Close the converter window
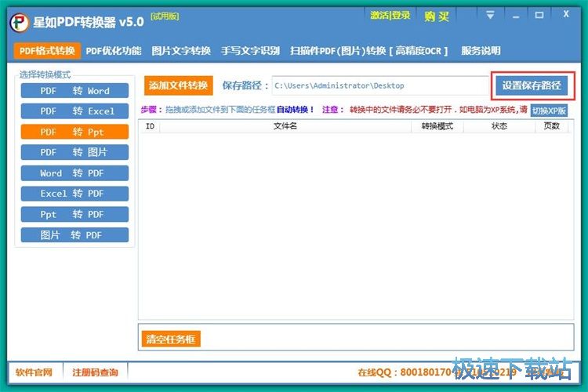 pos(566,15)
